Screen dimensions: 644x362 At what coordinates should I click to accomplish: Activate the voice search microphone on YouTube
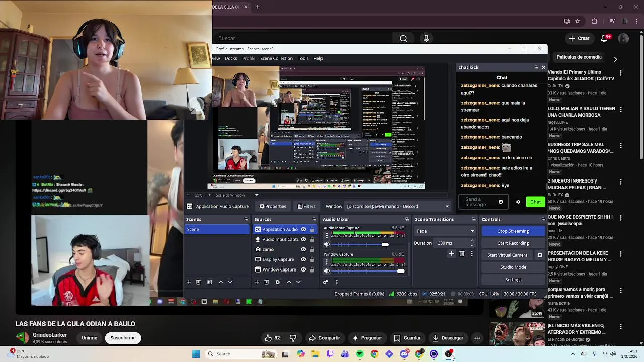coord(426,38)
